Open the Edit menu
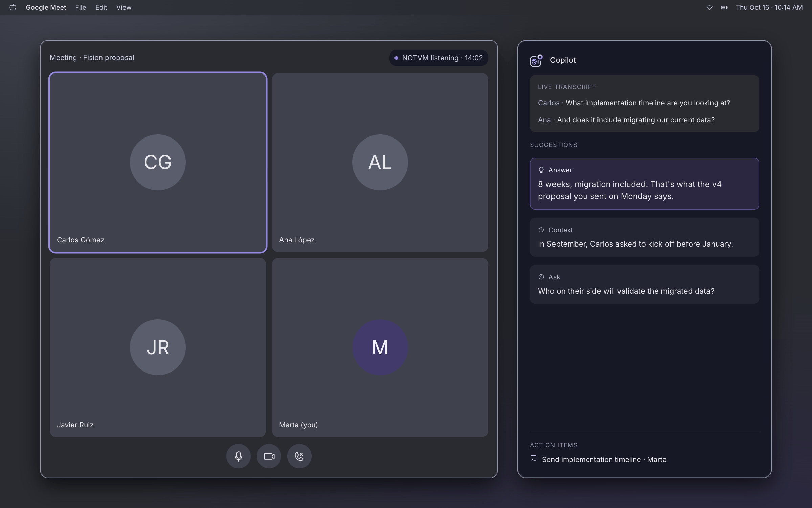The image size is (812, 508). (x=101, y=7)
